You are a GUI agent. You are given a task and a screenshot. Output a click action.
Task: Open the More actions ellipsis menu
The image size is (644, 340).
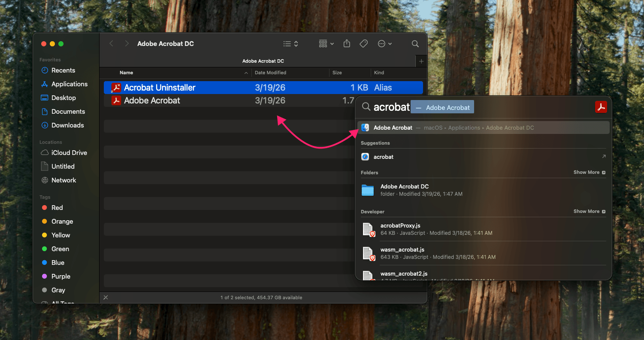point(385,44)
